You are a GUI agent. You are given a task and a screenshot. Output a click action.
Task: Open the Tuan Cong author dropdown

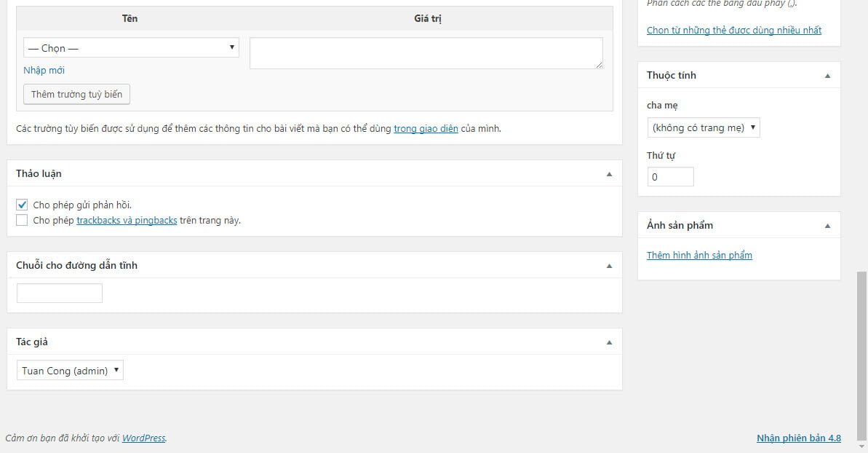(x=70, y=371)
